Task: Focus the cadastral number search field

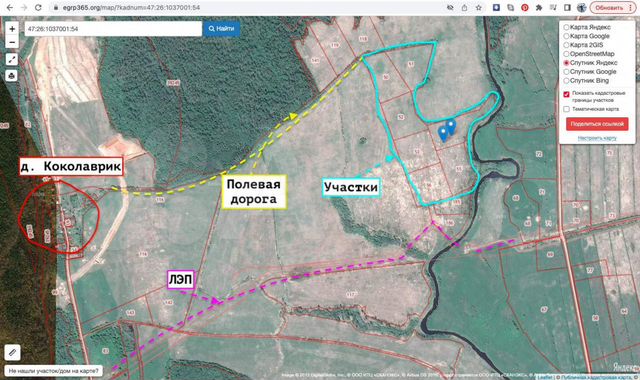Action: [x=113, y=29]
